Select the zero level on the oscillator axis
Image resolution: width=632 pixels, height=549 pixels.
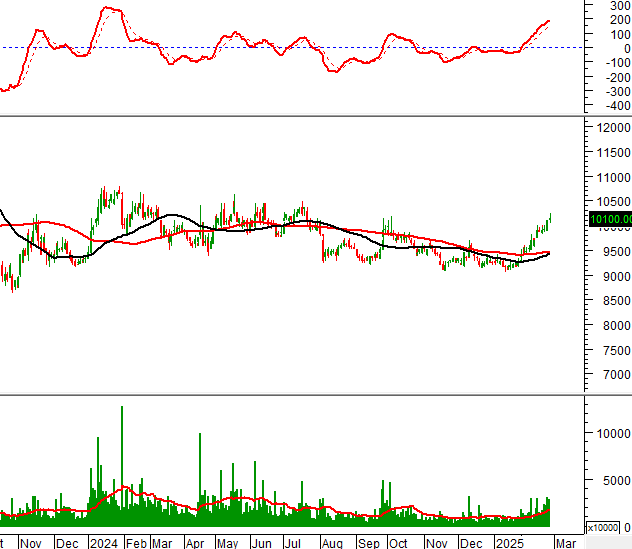(x=622, y=48)
